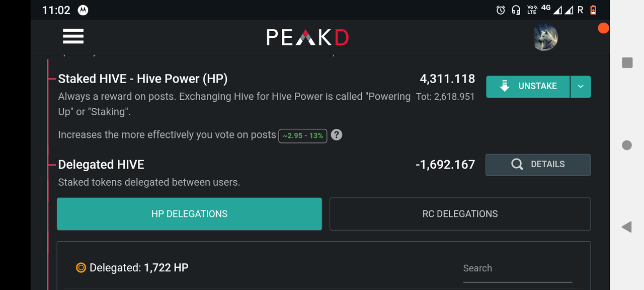Image resolution: width=644 pixels, height=290 pixels.
Task: Expand the Unstake dropdown arrow
Action: tap(581, 87)
